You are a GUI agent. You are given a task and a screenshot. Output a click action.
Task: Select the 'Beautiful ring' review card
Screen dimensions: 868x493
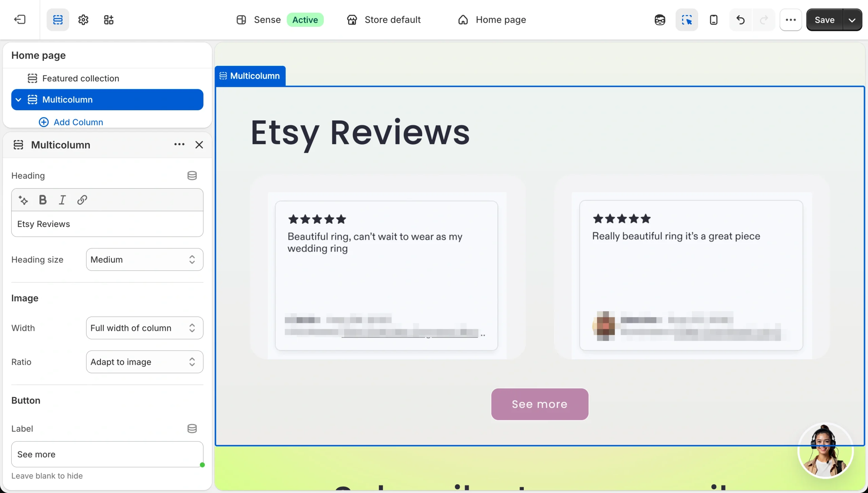pos(387,276)
